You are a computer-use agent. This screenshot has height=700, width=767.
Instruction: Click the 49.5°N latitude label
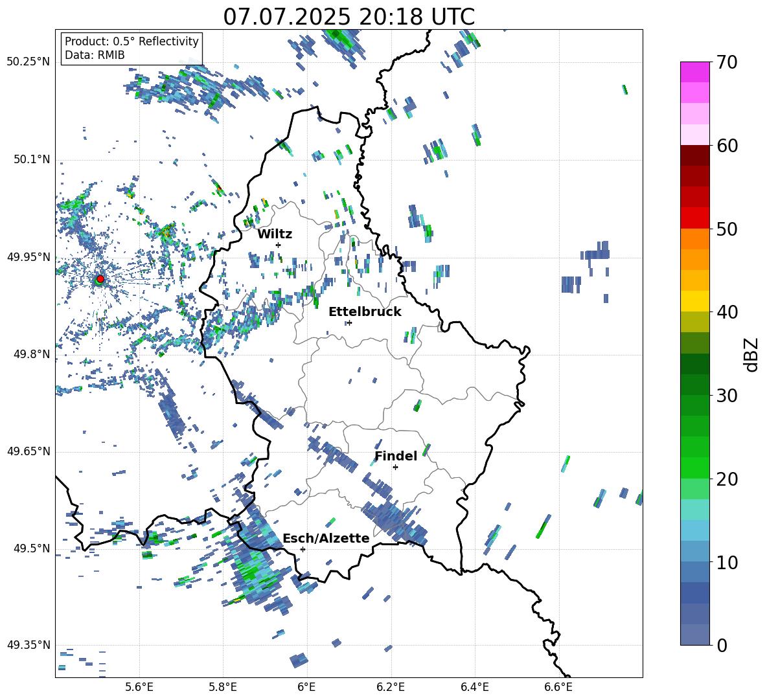pos(32,548)
